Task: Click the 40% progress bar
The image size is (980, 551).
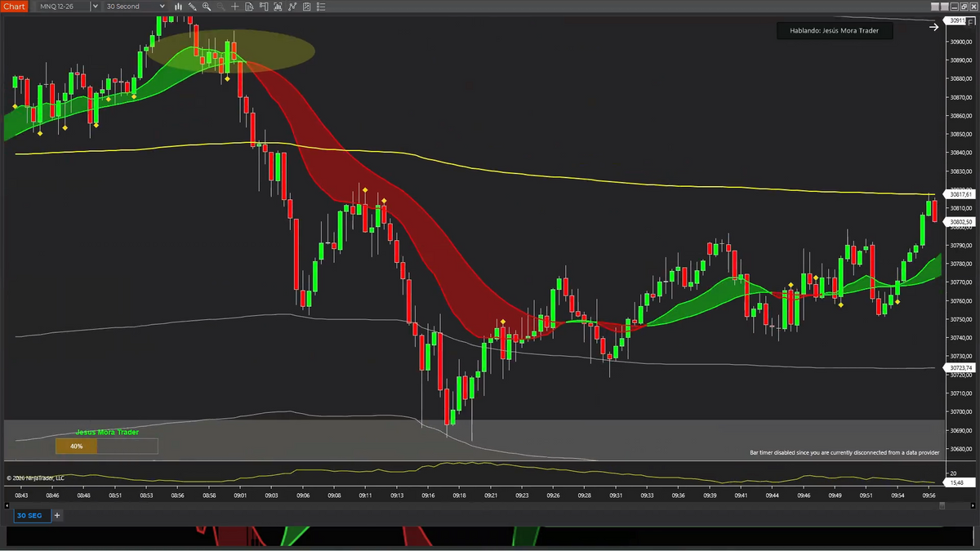Action: pyautogui.click(x=106, y=446)
